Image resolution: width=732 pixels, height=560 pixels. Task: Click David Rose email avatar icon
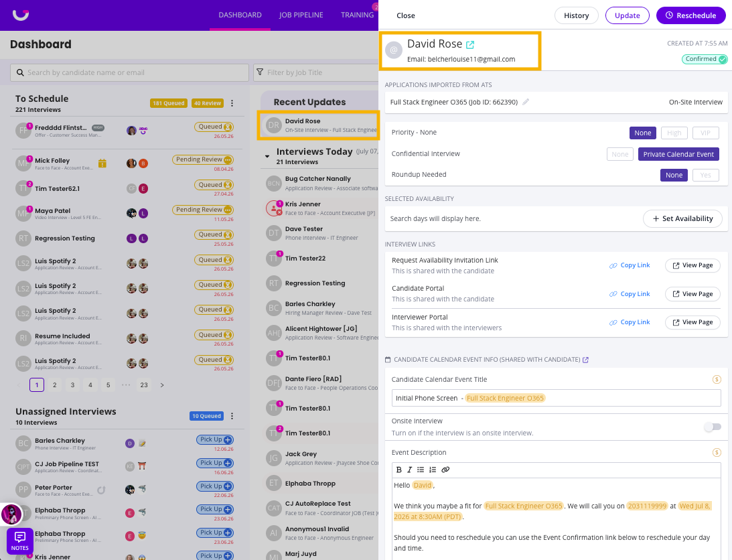point(394,50)
